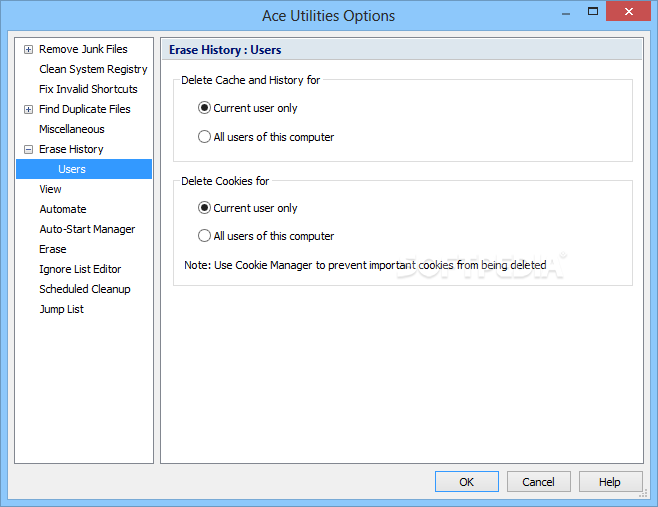The image size is (658, 507).
Task: Select Automate in the sidebar
Action: tap(62, 209)
